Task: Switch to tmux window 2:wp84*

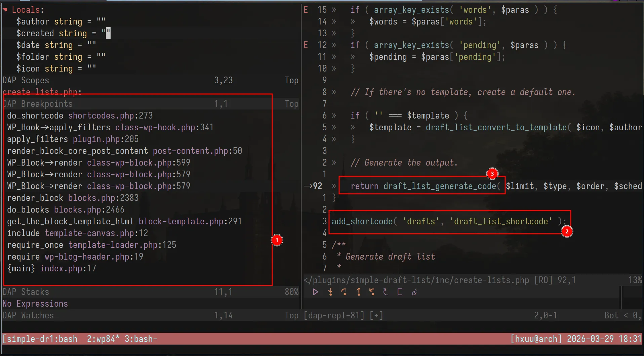Action: [103, 339]
